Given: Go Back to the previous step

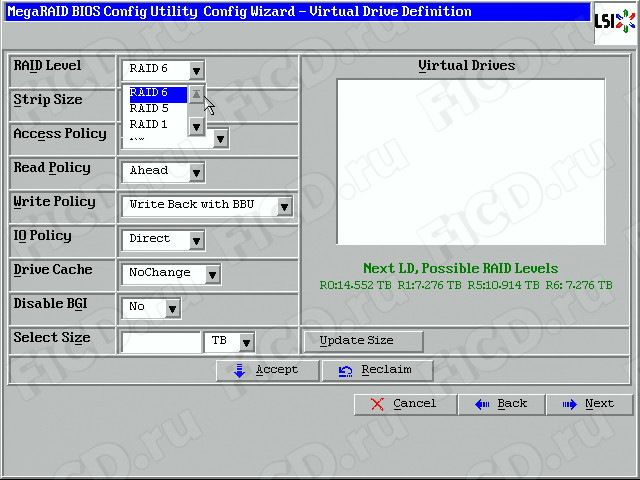Looking at the screenshot, I should click(502, 404).
